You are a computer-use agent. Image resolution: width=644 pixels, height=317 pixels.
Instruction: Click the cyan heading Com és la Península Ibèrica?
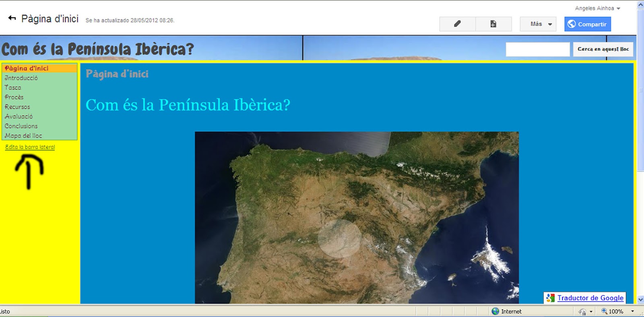[x=188, y=105]
